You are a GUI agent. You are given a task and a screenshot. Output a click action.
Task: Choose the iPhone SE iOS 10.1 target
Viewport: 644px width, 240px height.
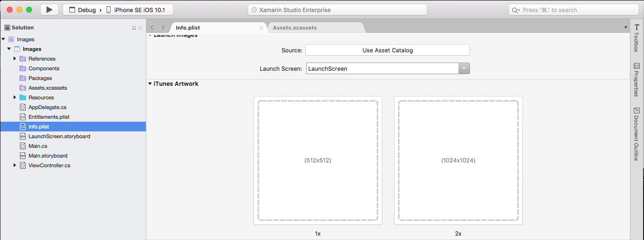pos(135,10)
